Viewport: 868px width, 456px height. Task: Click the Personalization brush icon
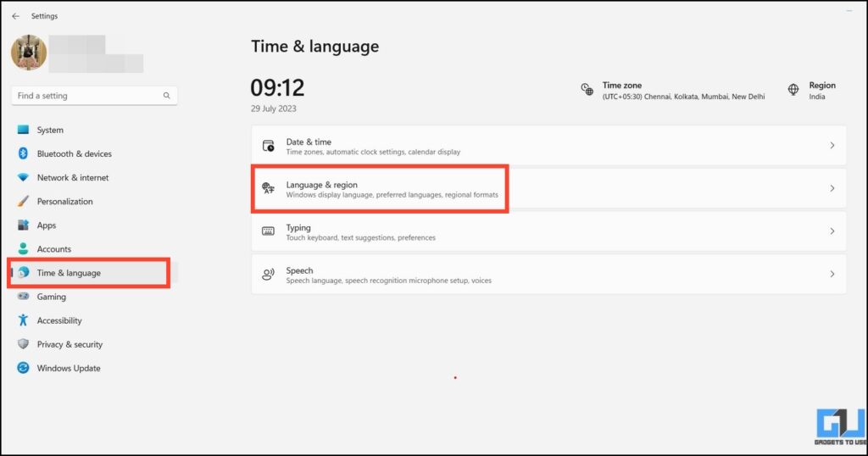[x=23, y=201]
